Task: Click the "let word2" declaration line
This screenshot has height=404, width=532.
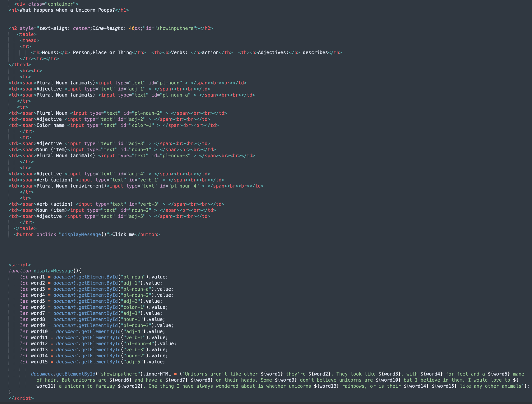Action: pyautogui.click(x=91, y=283)
